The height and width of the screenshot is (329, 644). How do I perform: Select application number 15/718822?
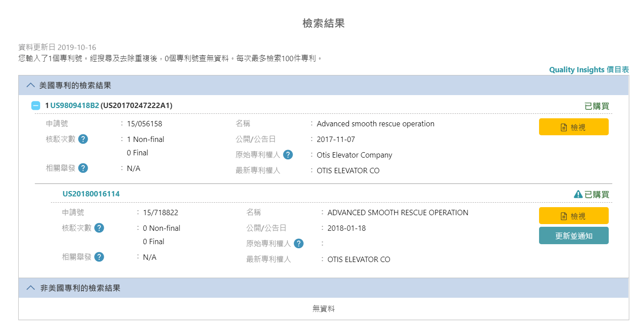[160, 212]
